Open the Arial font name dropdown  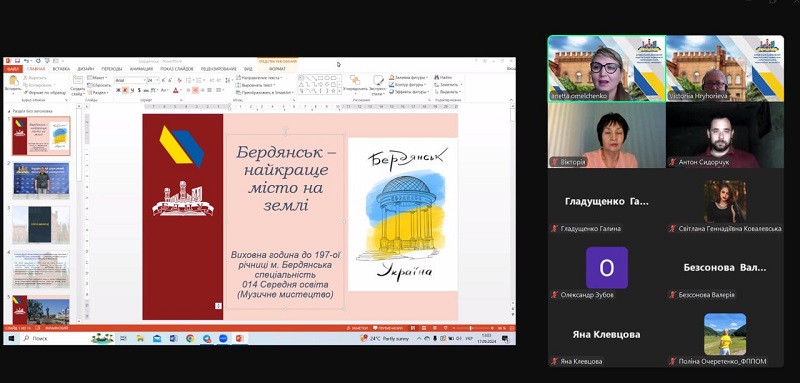(131, 80)
